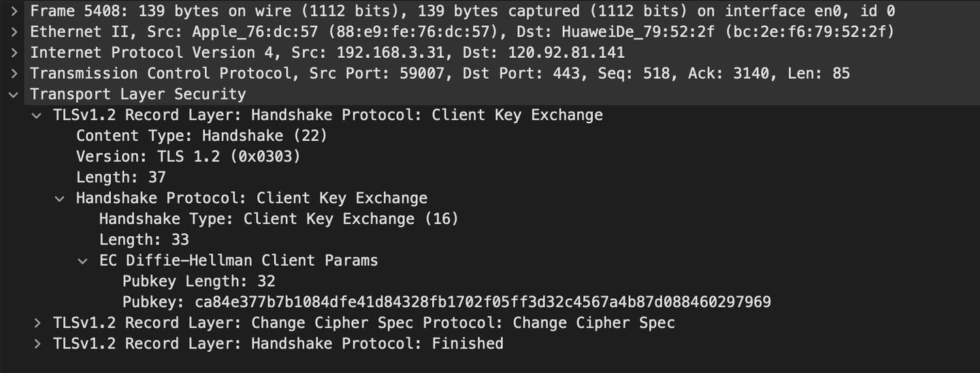Expand Internet Protocol Version 4 details
The image size is (980, 373).
14,52
